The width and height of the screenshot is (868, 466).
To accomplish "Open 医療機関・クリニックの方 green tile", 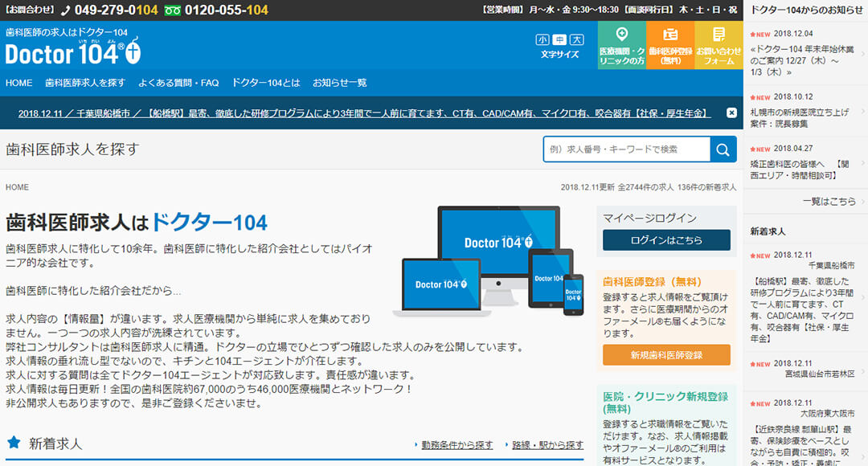I will click(x=621, y=45).
